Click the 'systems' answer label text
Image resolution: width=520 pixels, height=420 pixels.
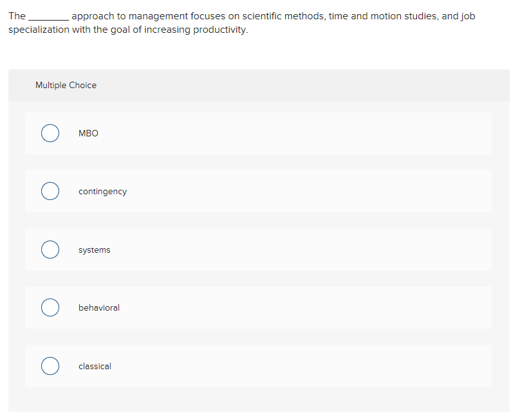coord(94,250)
